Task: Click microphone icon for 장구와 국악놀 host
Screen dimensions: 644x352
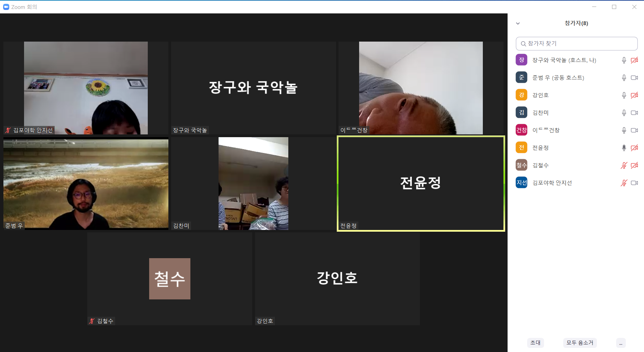Action: coord(624,60)
